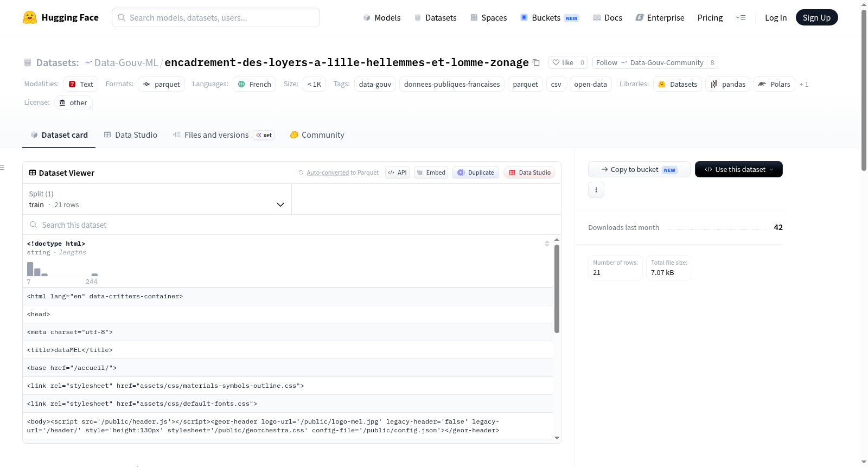The width and height of the screenshot is (868, 467).
Task: Click the dataset viewer vertical scrollbar
Action: pyautogui.click(x=557, y=289)
